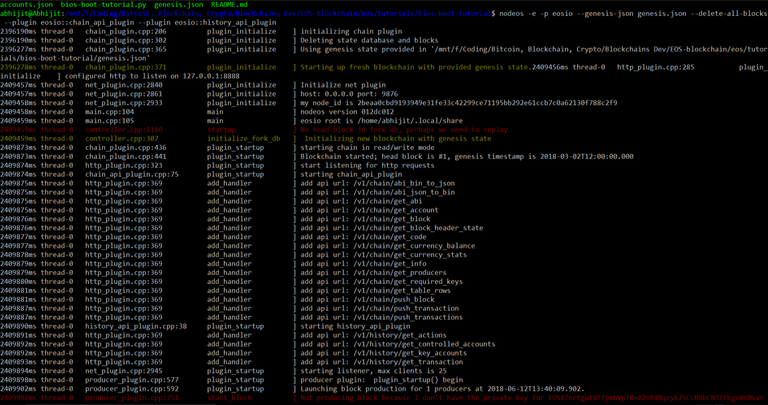
Task: Click 'starting chain in read/write mode' message
Action: pos(367,147)
